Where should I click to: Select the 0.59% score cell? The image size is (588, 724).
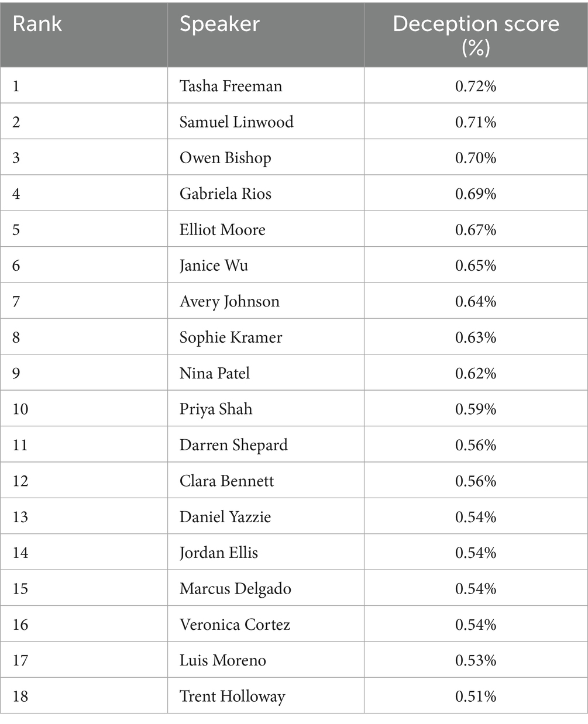[x=476, y=409]
